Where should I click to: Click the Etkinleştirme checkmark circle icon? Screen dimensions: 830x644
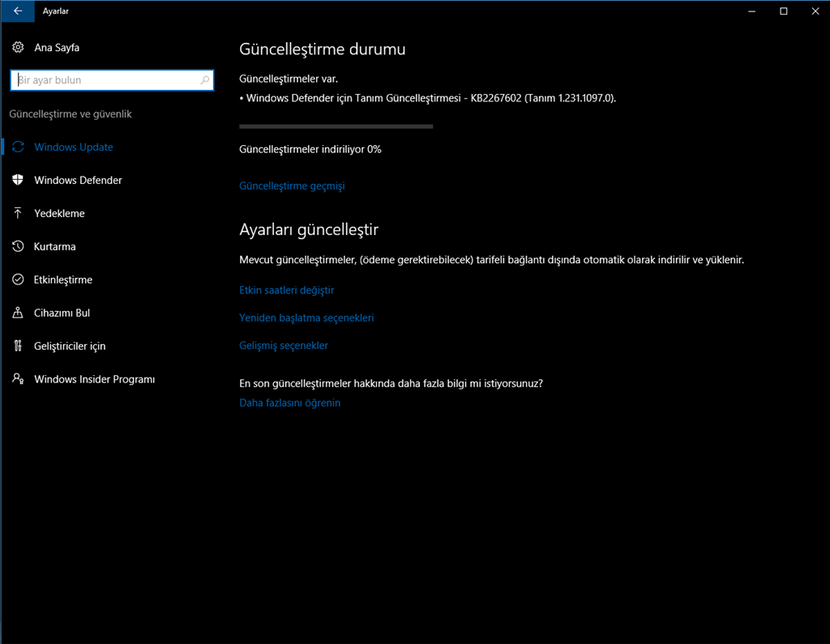click(x=18, y=279)
